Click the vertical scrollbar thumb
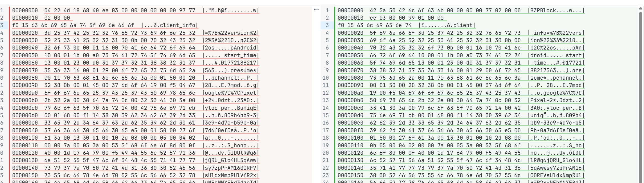The image size is (644, 183). [x=640, y=97]
